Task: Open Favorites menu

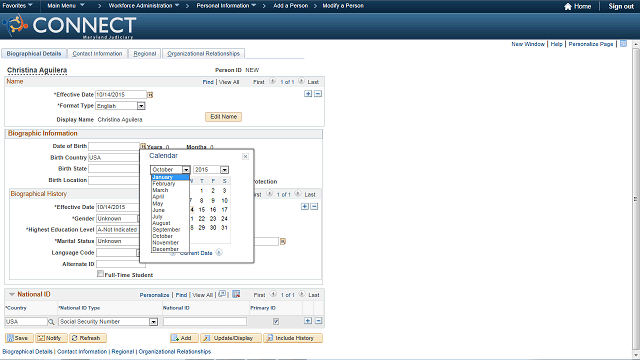Action: 18,6
